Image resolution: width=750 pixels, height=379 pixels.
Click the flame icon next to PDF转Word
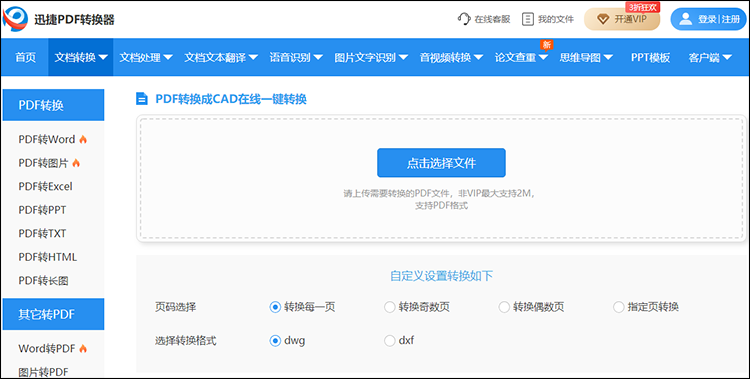coord(83,140)
